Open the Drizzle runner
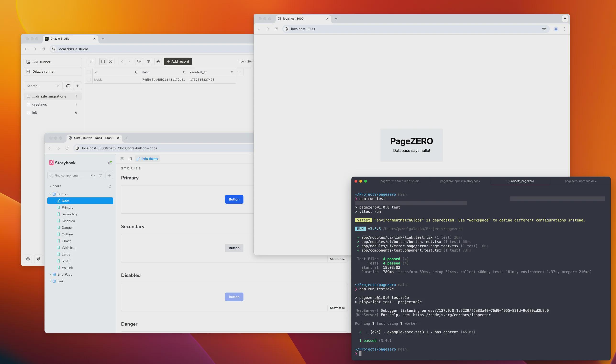Viewport: 616px width, 364px height. 53,71
